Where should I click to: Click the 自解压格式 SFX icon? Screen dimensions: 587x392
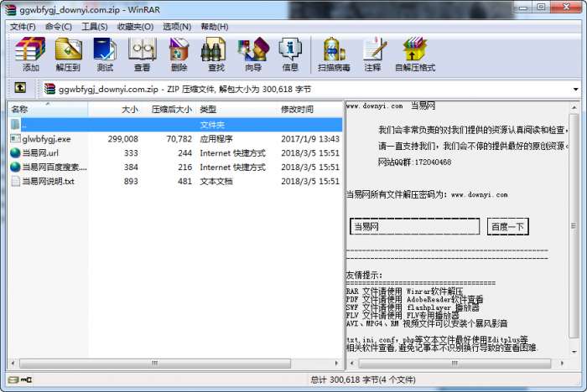(x=415, y=54)
